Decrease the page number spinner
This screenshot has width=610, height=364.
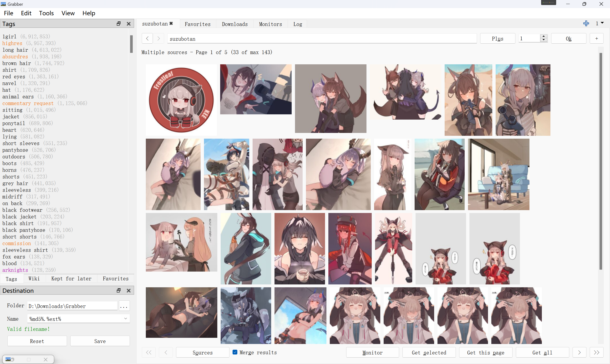[544, 40]
